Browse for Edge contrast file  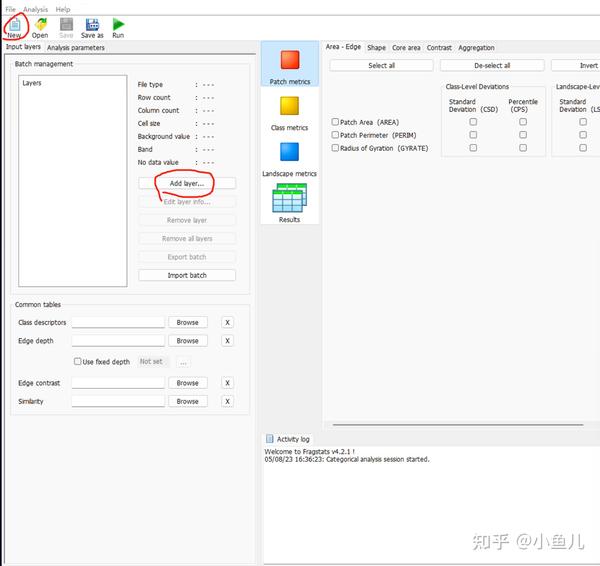pyautogui.click(x=188, y=383)
